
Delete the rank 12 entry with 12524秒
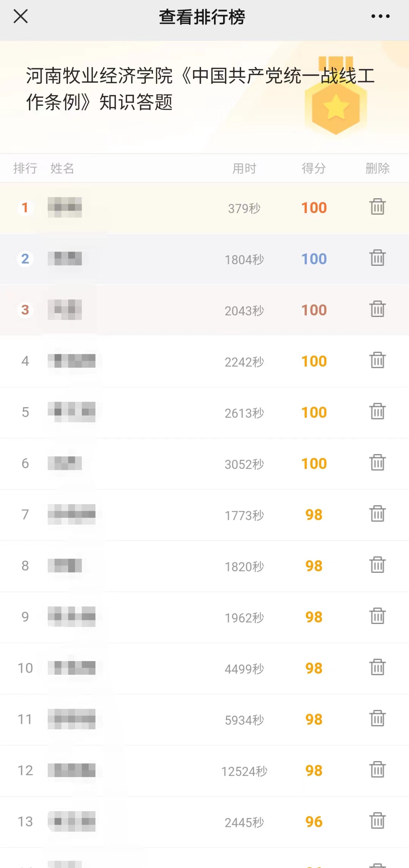378,769
